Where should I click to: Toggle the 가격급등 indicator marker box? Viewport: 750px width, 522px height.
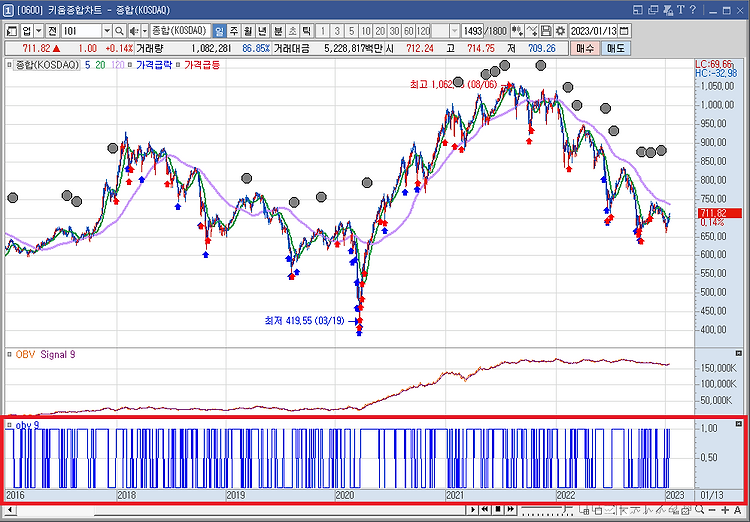[178, 65]
